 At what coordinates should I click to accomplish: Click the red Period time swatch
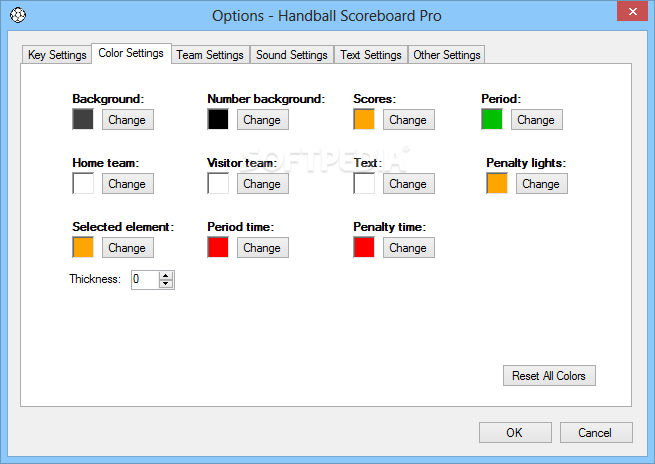pos(218,248)
